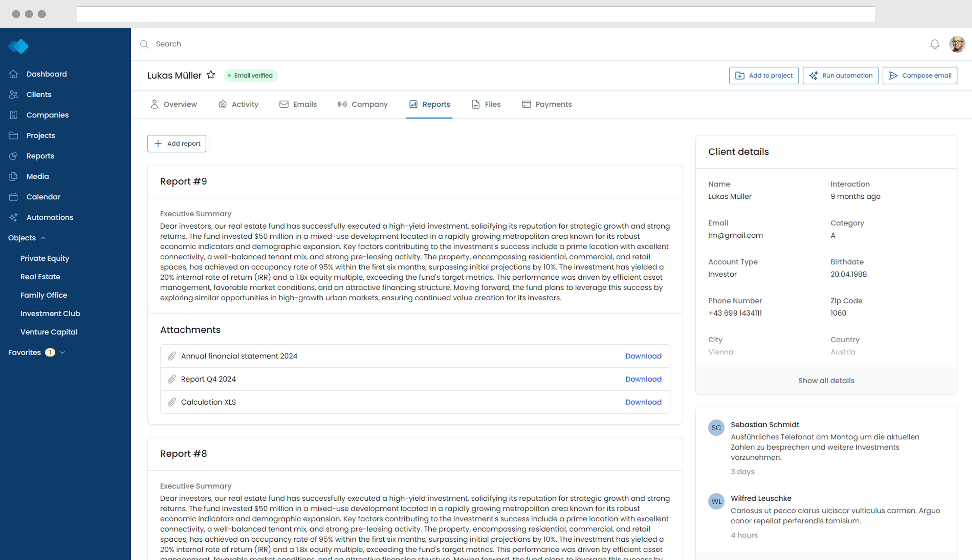
Task: Open Real Estate object
Action: pyautogui.click(x=40, y=276)
